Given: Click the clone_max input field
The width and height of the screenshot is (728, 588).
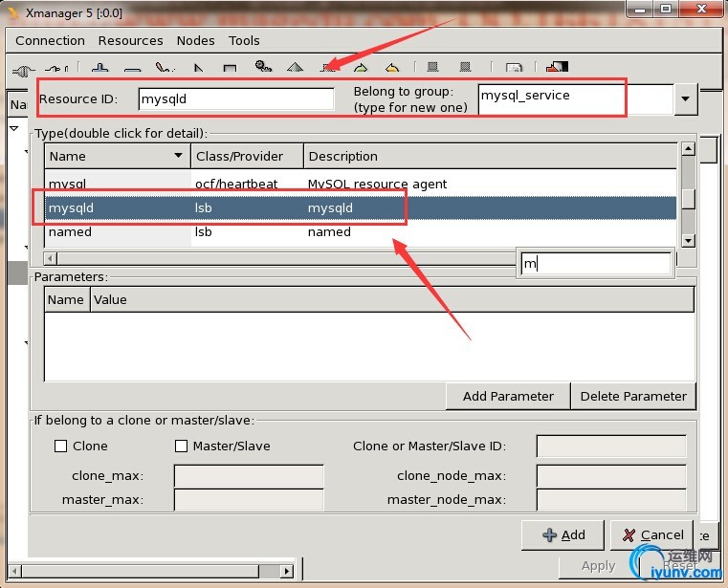Looking at the screenshot, I should pos(249,476).
